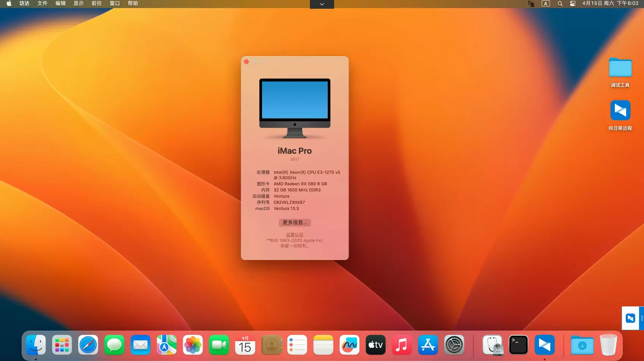The image size is (644, 361).
Task: Launch 向日葵远程 from the Dock
Action: tap(545, 345)
